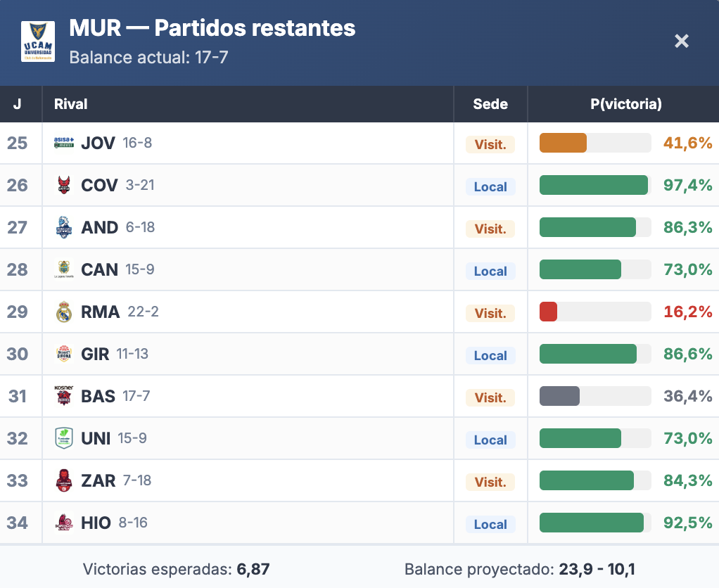719x588 pixels.
Task: Click the red probability bar for RMA
Action: click(549, 312)
